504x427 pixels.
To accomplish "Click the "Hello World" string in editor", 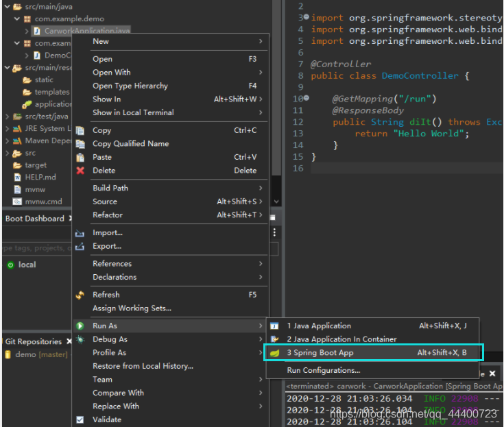I will click(429, 134).
